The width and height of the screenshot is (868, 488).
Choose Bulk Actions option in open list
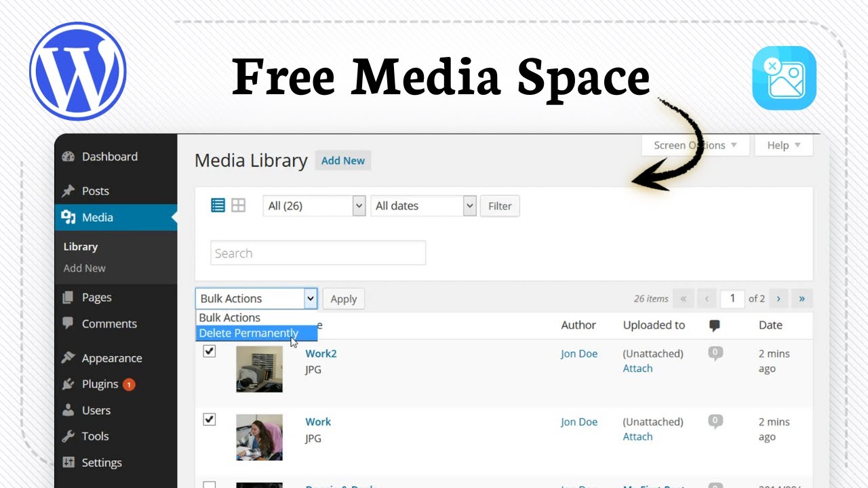(256, 318)
